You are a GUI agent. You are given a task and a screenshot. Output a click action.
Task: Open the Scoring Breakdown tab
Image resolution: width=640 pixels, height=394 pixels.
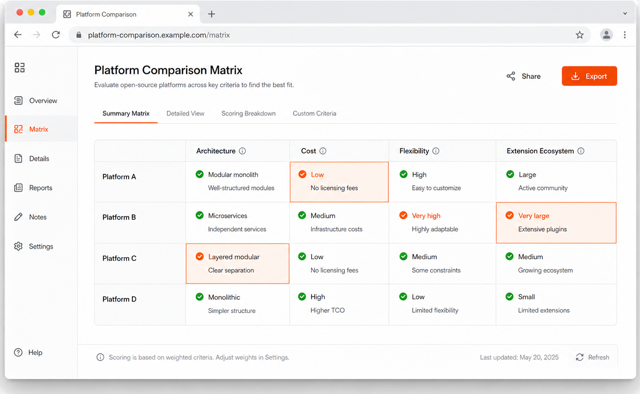(249, 114)
